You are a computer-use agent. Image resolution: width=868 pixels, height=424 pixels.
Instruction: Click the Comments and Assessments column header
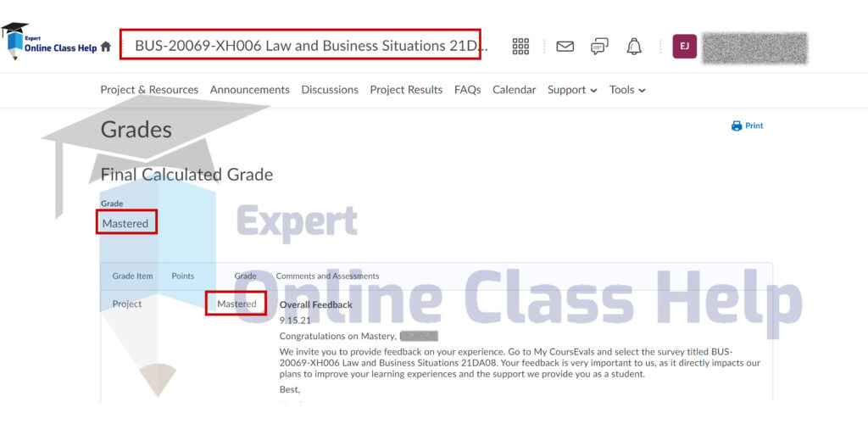click(327, 276)
